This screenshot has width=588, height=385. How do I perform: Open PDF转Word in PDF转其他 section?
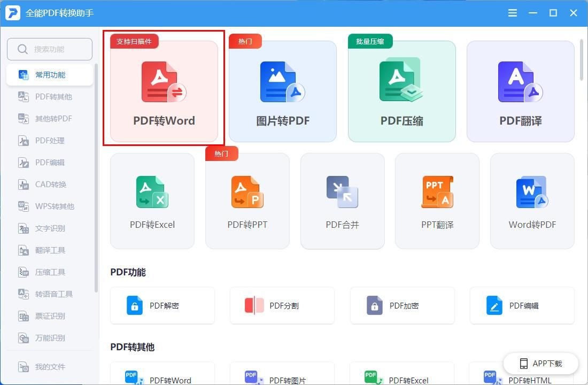[x=163, y=374]
